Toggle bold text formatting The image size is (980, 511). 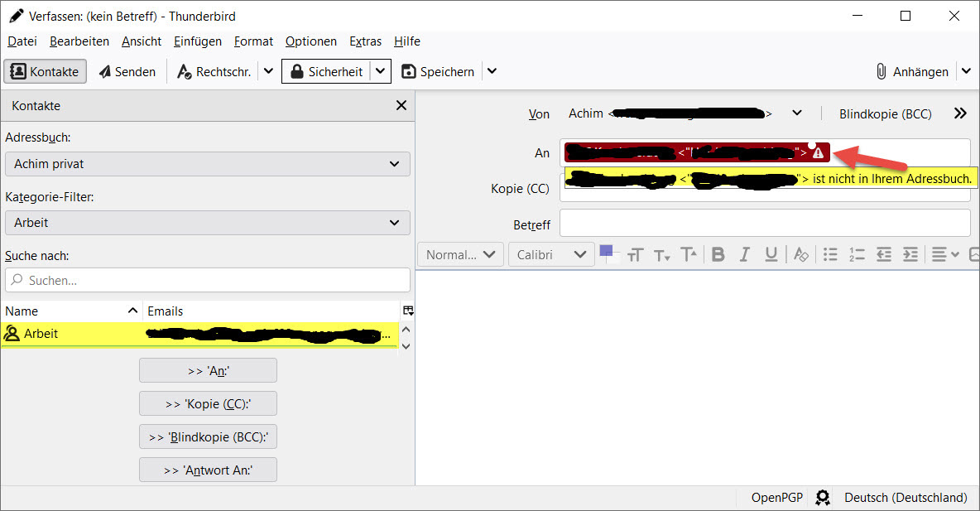click(718, 254)
